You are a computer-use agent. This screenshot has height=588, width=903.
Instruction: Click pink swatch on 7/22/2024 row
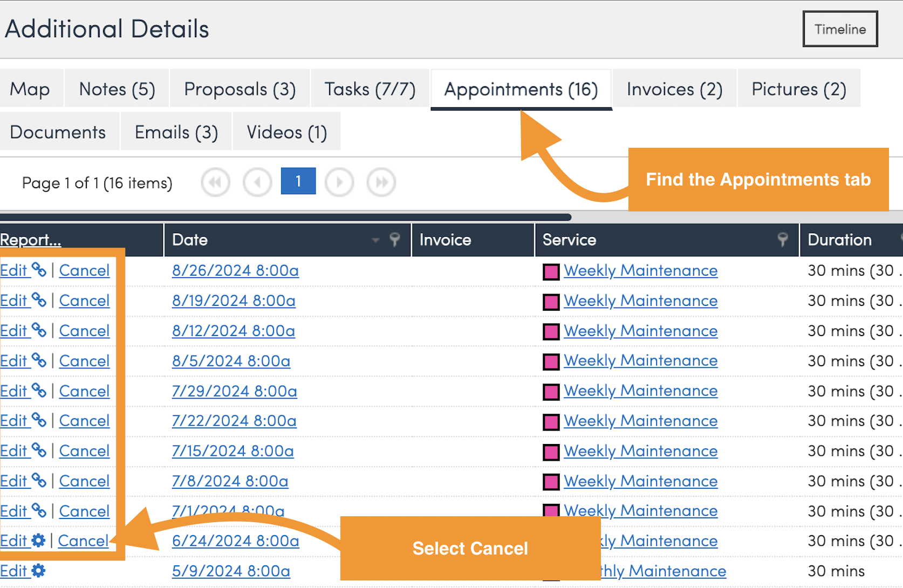(x=551, y=421)
